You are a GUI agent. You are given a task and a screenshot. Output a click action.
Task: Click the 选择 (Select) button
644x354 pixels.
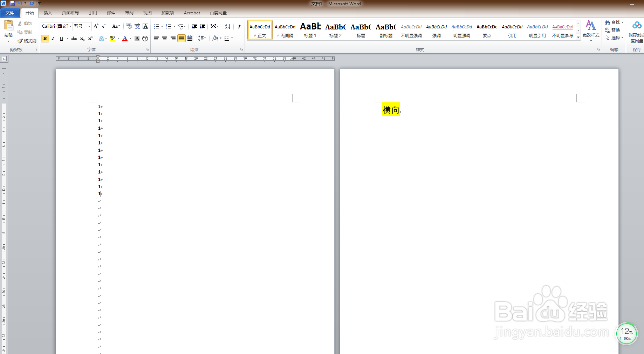click(614, 38)
